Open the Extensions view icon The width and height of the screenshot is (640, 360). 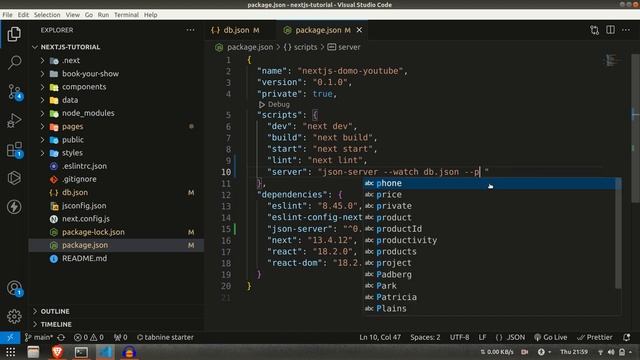pyautogui.click(x=15, y=150)
